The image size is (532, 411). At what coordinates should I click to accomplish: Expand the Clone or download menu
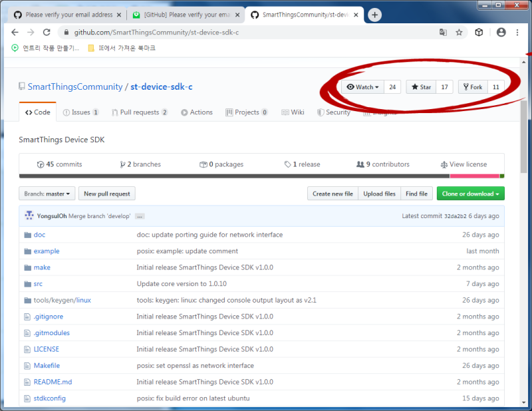click(470, 194)
